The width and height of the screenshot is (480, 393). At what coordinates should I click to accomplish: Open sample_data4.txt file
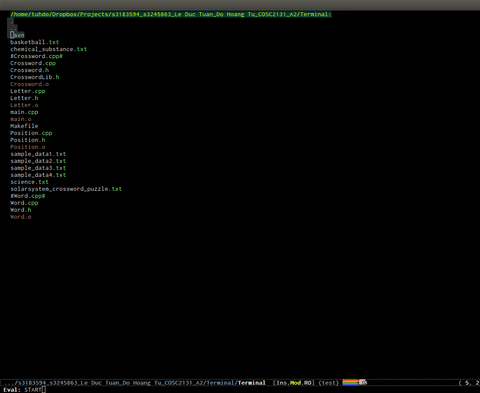click(x=38, y=175)
